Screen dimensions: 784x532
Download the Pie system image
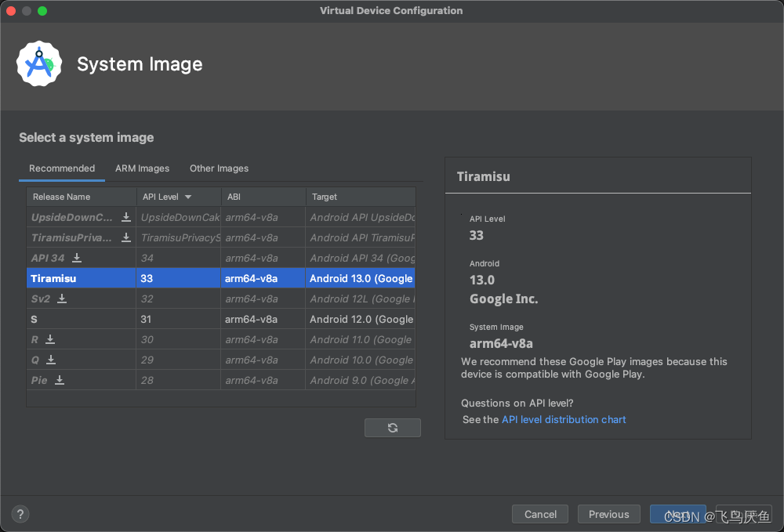coord(60,380)
